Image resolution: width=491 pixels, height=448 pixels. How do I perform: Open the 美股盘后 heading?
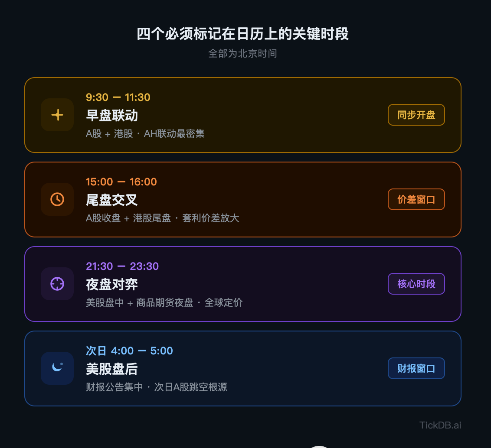[x=112, y=369]
